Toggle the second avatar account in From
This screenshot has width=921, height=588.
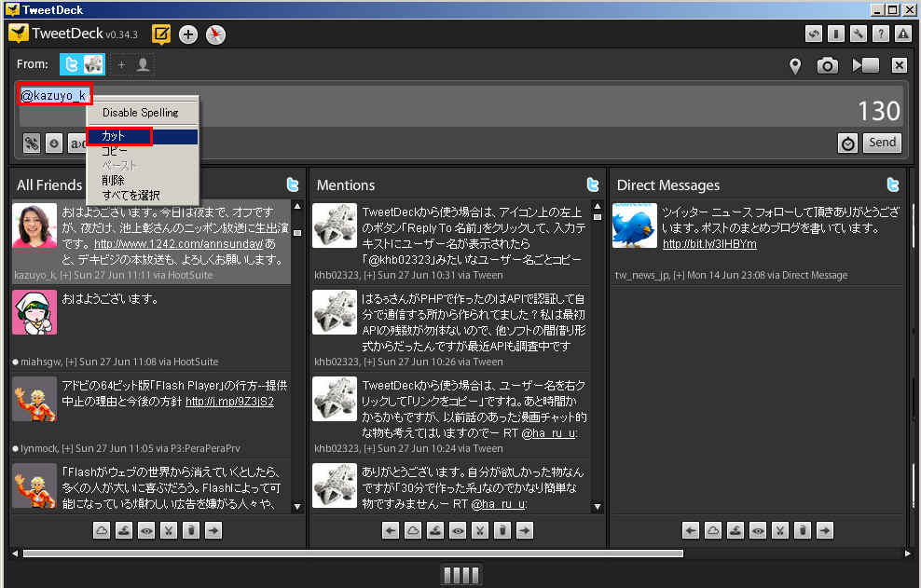pos(93,64)
